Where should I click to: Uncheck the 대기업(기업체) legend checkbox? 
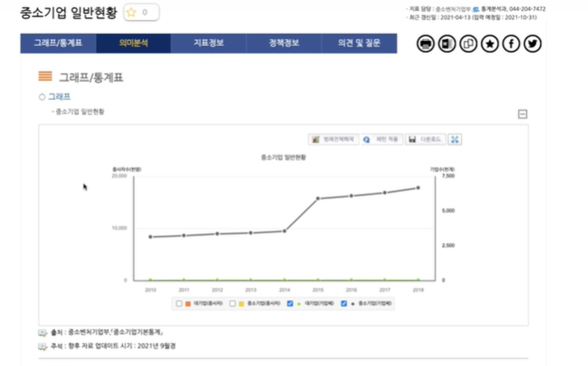pyautogui.click(x=290, y=303)
